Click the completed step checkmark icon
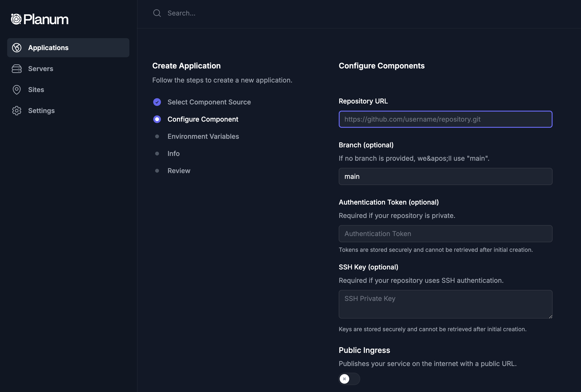Viewport: 581px width, 392px height. 157,102
